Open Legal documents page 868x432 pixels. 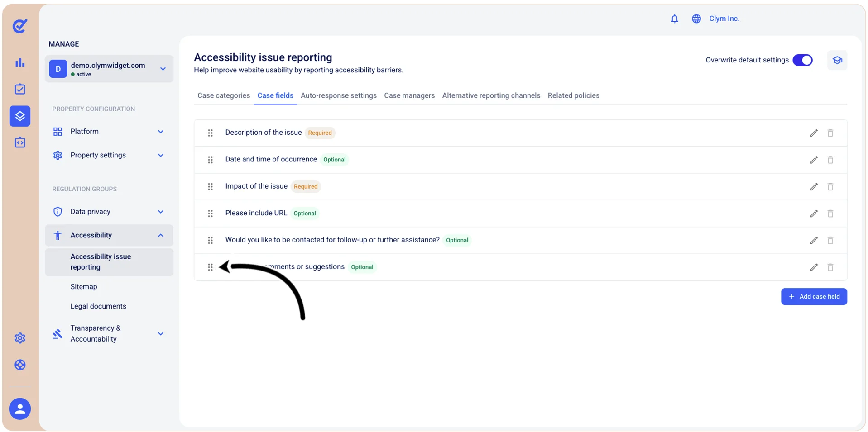98,306
